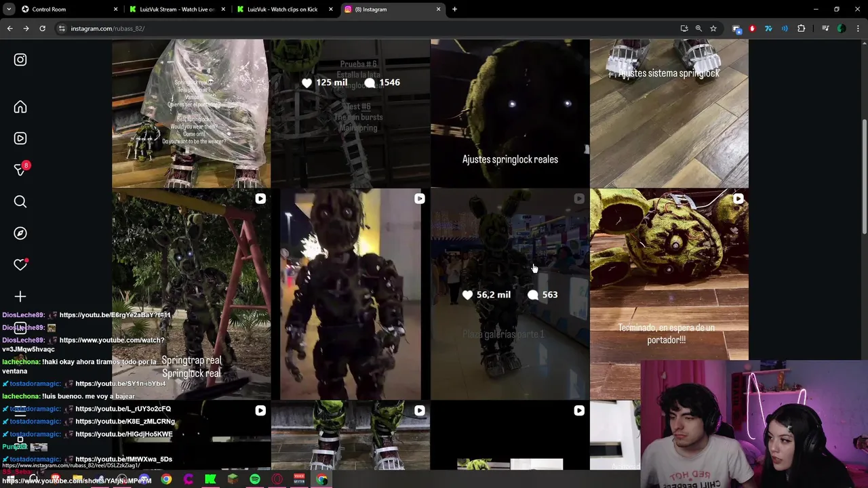This screenshot has width=868, height=488.
Task: Click chat link youtu.be/SY1n-ibYbi4
Action: point(121,384)
